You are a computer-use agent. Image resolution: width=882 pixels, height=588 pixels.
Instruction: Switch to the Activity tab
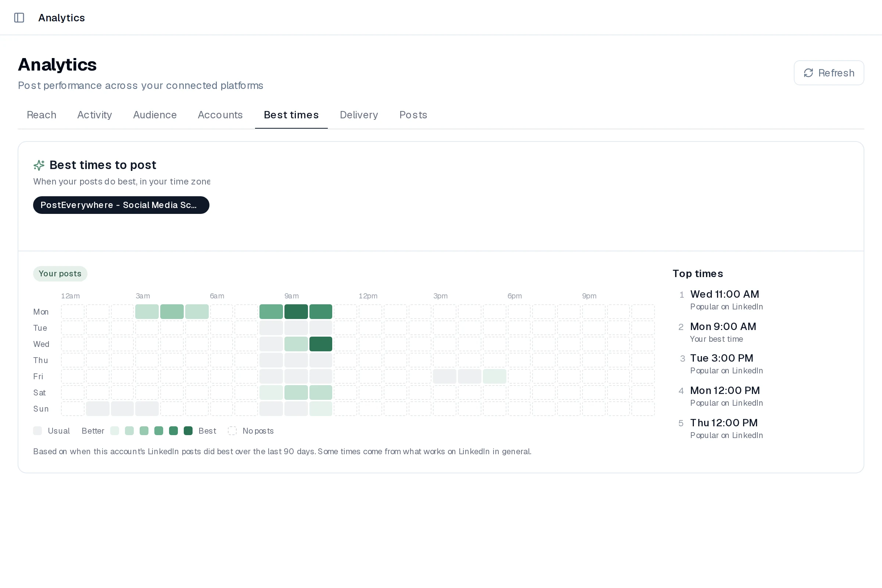coord(94,115)
